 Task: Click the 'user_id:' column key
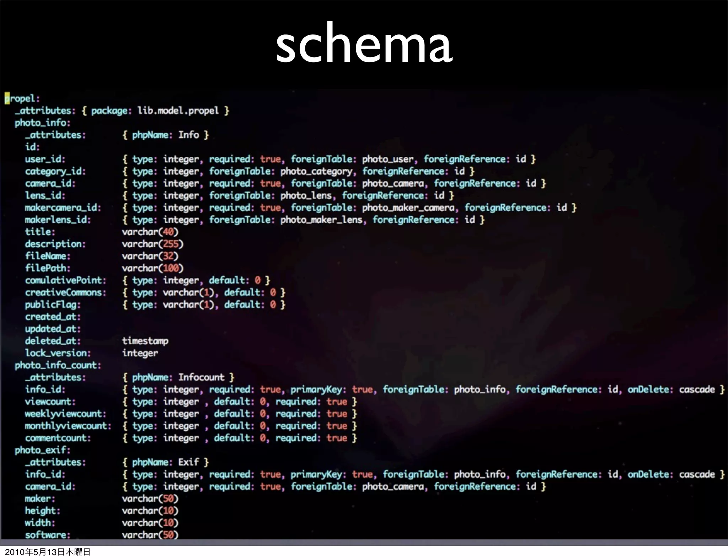pyautogui.click(x=45, y=159)
